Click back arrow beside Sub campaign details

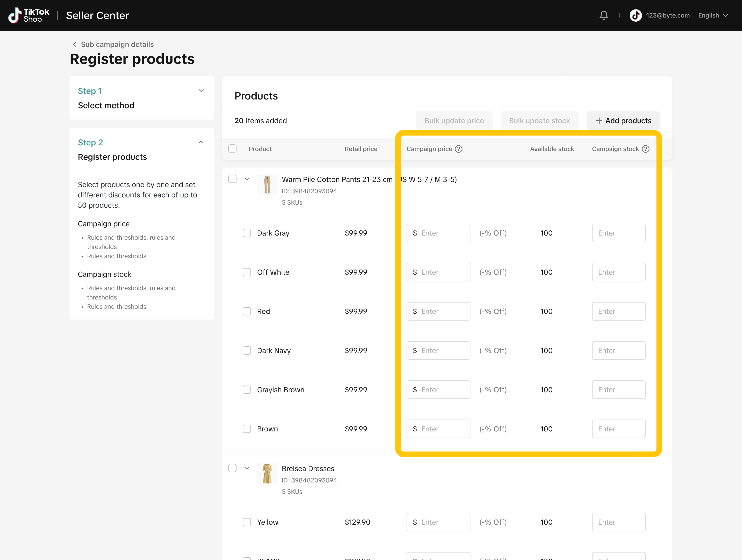(x=74, y=44)
